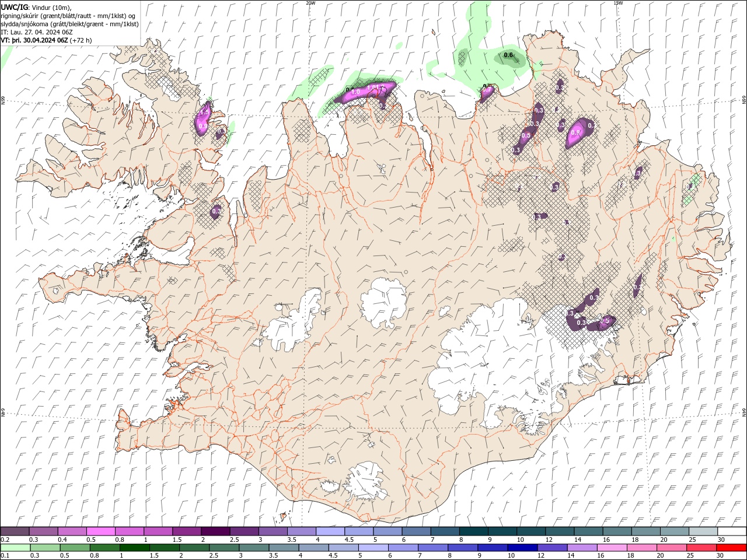This screenshot has height=560, width=747.
Task: Pick the dark purple upper legend swatch between 2 and 2.5
Action: click(215, 531)
